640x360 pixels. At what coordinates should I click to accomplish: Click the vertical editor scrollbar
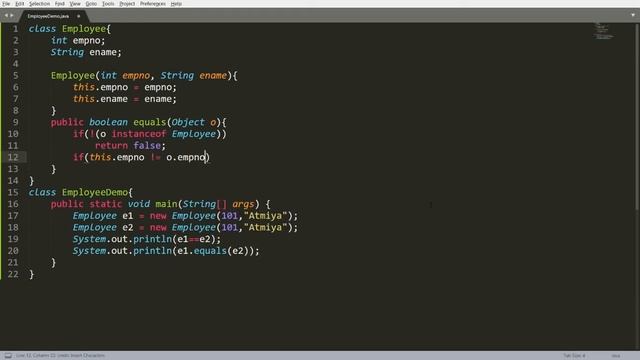click(637, 116)
